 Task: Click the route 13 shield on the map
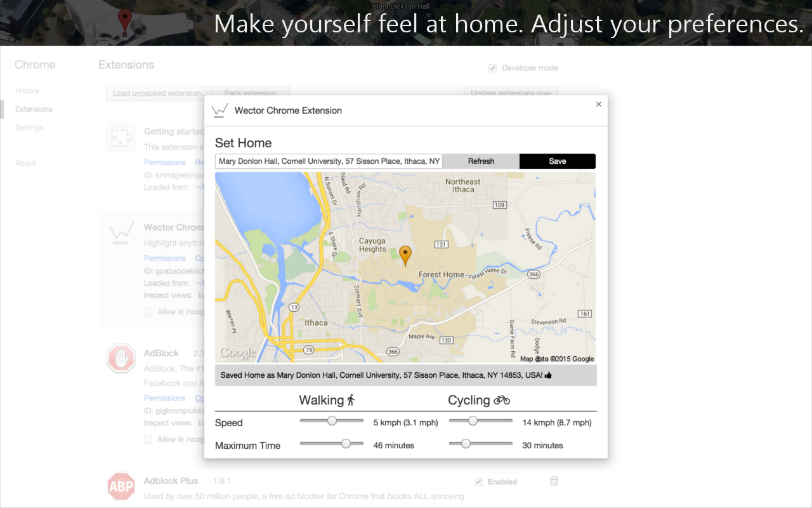[294, 307]
